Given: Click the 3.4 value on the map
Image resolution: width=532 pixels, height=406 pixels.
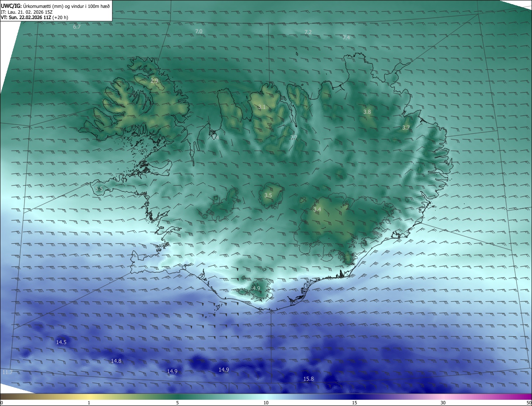Looking at the screenshot, I should [x=317, y=209].
